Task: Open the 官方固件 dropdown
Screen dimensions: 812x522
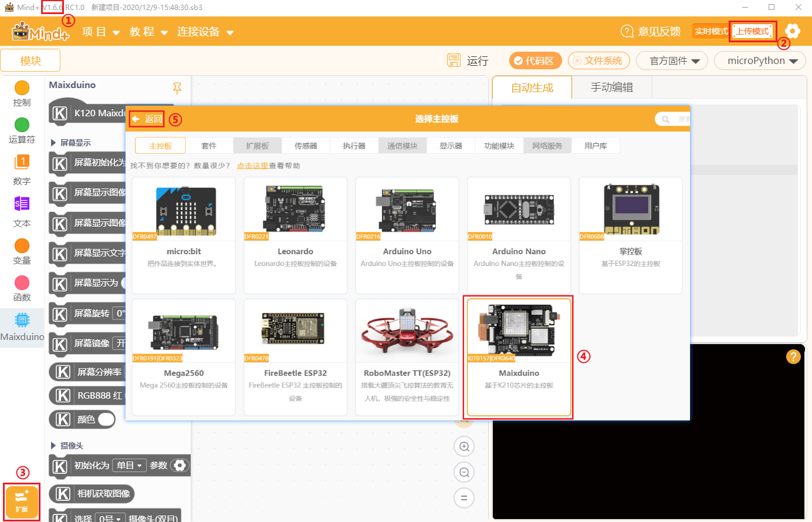Action: 675,60
